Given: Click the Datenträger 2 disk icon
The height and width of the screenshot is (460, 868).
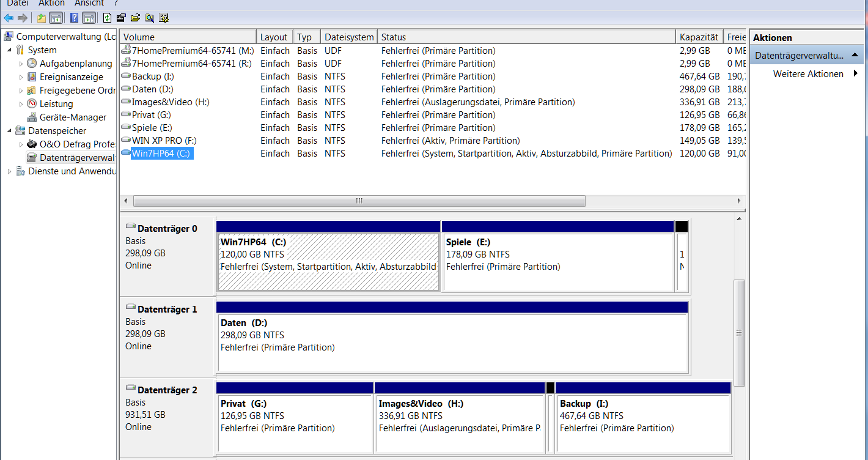Looking at the screenshot, I should coord(130,389).
